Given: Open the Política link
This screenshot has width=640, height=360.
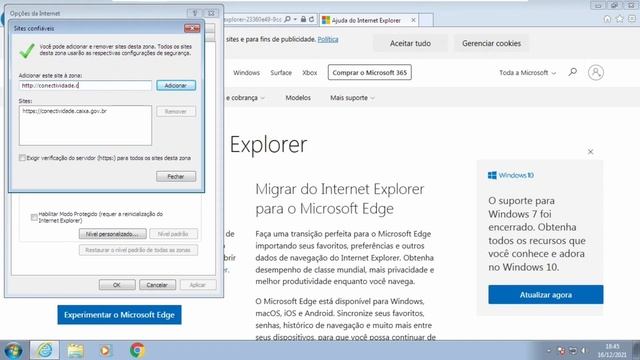Looking at the screenshot, I should pyautogui.click(x=328, y=39).
